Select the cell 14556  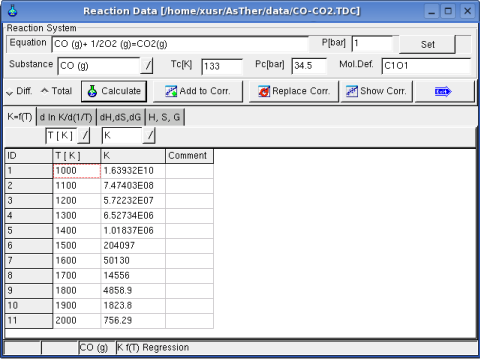click(x=133, y=276)
